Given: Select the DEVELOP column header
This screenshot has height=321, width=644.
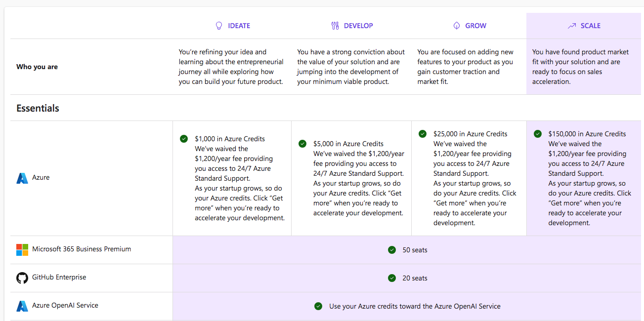Looking at the screenshot, I should click(352, 26).
